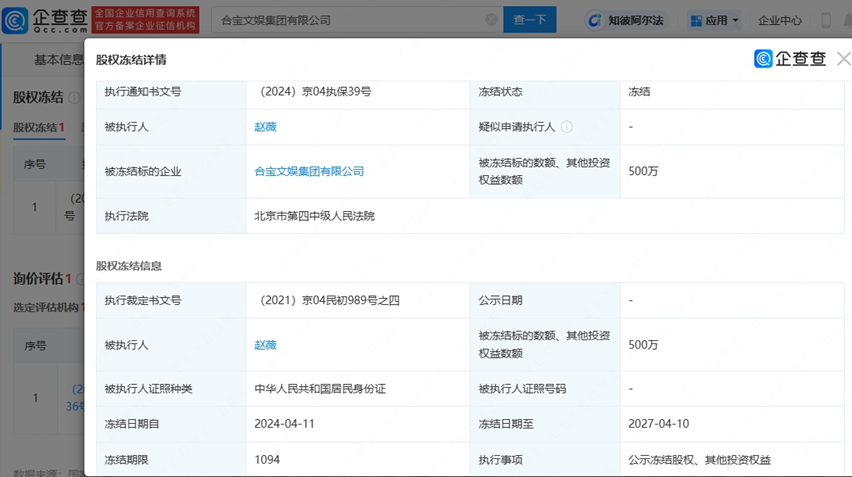Click the 企查查 logo in the dialog header
The height and width of the screenshot is (477, 852).
790,59
